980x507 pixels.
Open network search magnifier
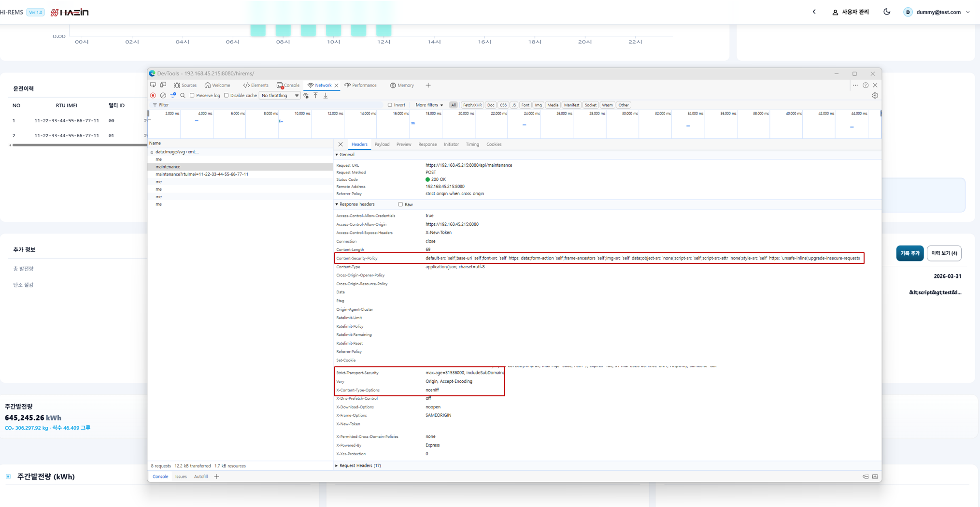coord(183,96)
